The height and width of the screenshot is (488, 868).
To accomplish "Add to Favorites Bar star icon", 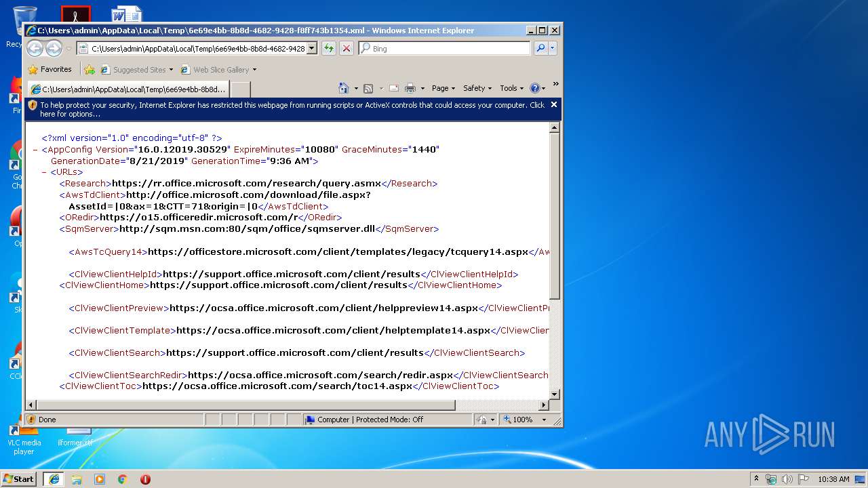I will tap(90, 69).
